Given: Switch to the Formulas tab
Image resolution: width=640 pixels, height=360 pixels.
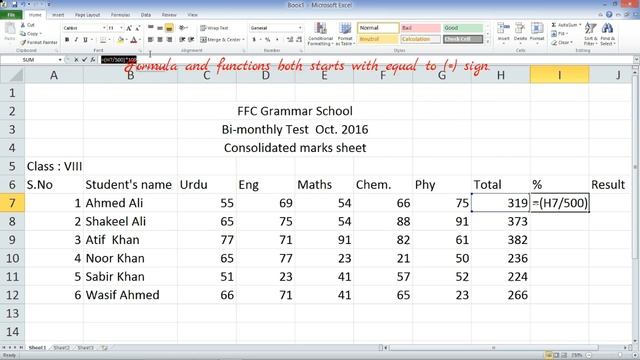Looking at the screenshot, I should [120, 15].
